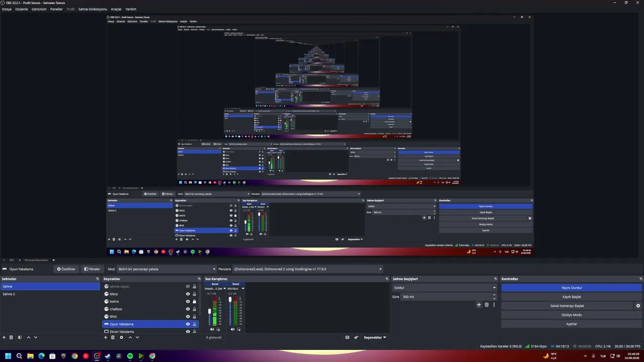The height and width of the screenshot is (362, 644).
Task: Mute the Mic/Aux audio channel
Action: coord(232,329)
